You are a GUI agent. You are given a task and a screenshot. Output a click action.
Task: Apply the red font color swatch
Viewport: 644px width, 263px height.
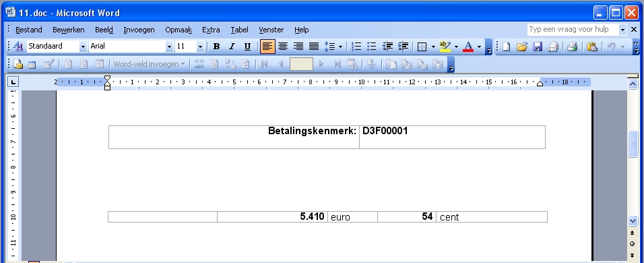pyautogui.click(x=468, y=47)
